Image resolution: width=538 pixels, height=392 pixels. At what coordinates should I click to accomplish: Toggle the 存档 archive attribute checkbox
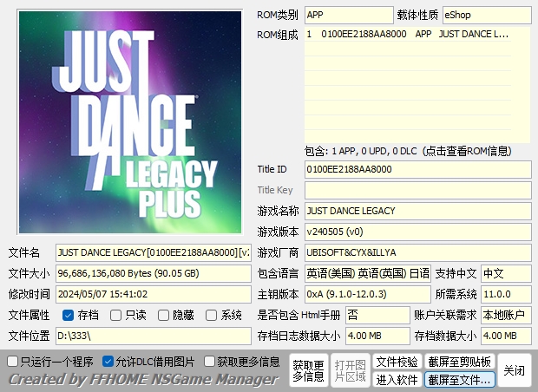[69, 315]
